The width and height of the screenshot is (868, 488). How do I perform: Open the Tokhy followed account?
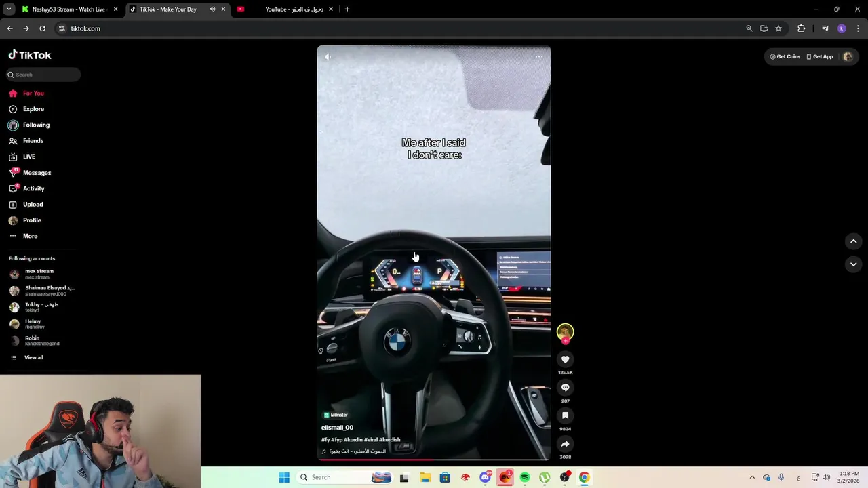click(34, 307)
